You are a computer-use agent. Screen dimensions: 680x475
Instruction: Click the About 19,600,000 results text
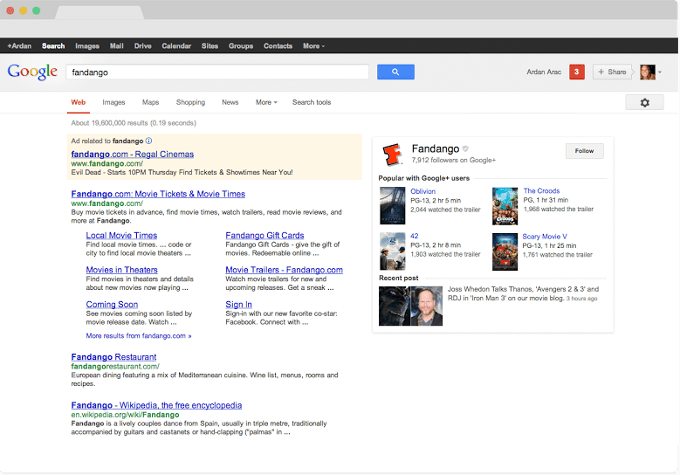point(134,123)
